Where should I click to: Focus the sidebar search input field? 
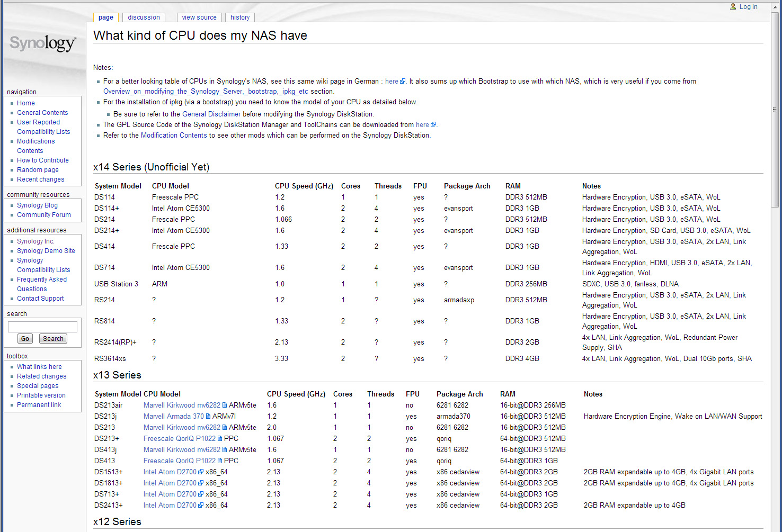click(x=42, y=327)
